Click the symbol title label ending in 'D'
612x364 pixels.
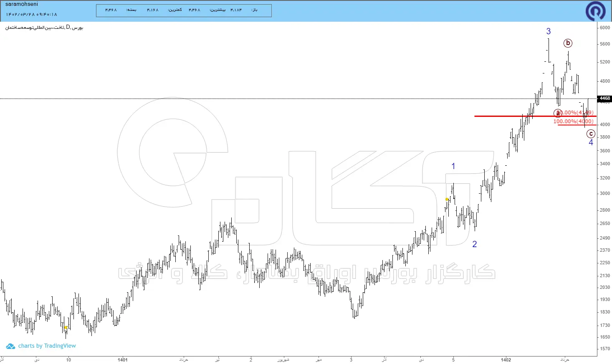pyautogui.click(x=44, y=28)
